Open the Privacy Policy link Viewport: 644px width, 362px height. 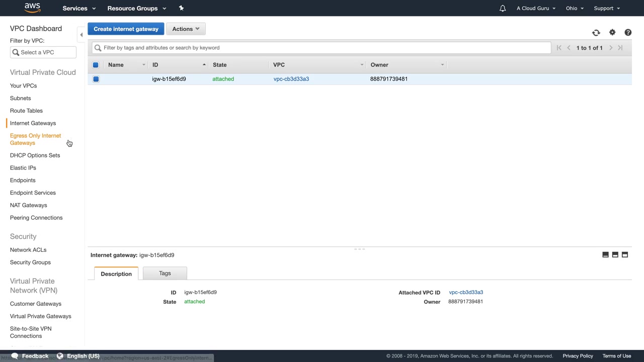(578, 356)
